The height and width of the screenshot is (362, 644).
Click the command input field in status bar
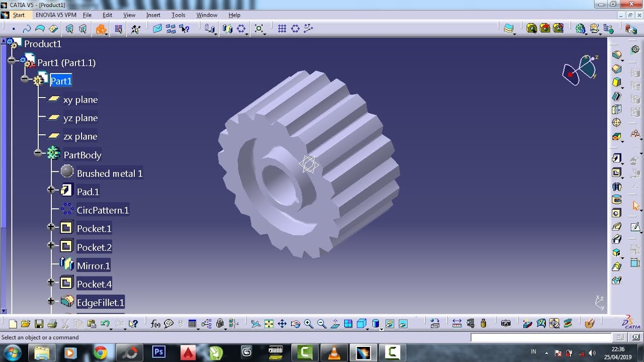point(541,337)
